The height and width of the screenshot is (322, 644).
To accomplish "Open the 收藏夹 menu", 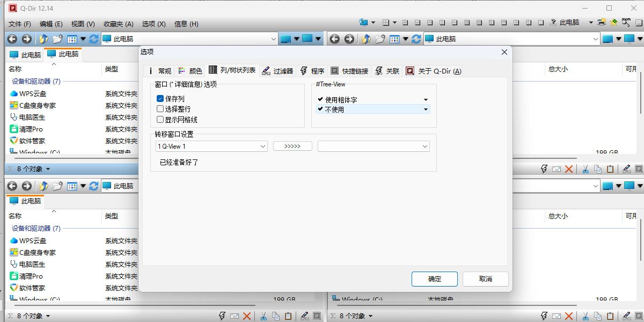I will click(118, 24).
